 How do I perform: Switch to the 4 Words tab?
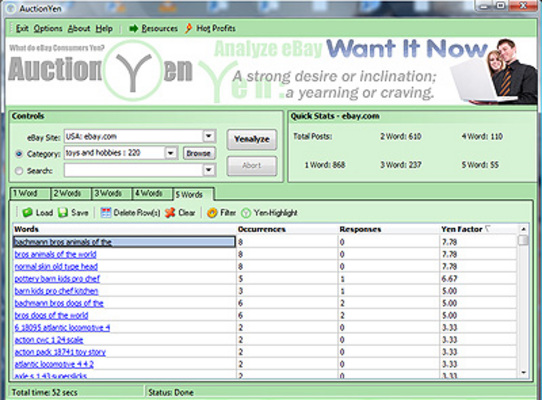152,194
